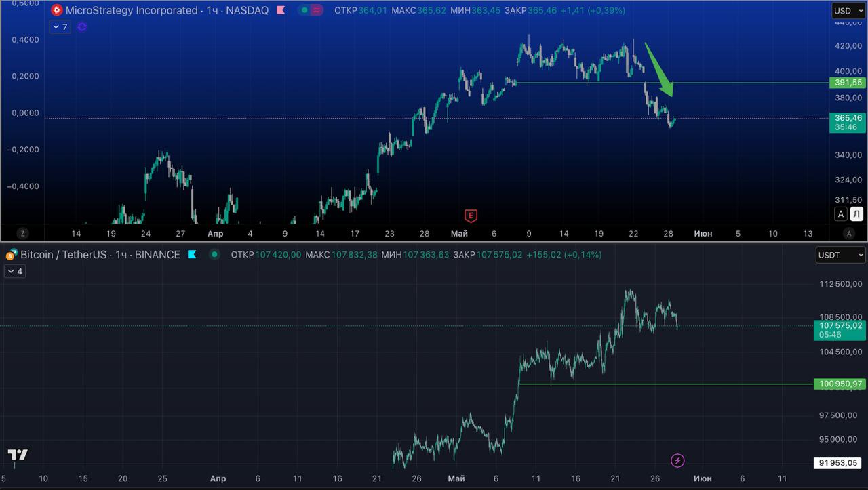Click the ОТКР value 364,01
Image resolution: width=868 pixels, height=490 pixels.
[374, 11]
